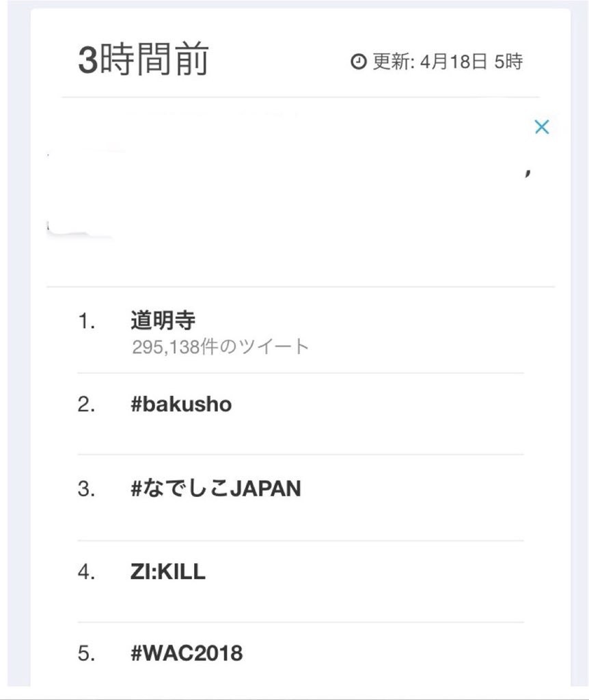Image resolution: width=589 pixels, height=700 pixels.
Task: Click the divider line below the 道明寺 row
Action: [x=301, y=373]
